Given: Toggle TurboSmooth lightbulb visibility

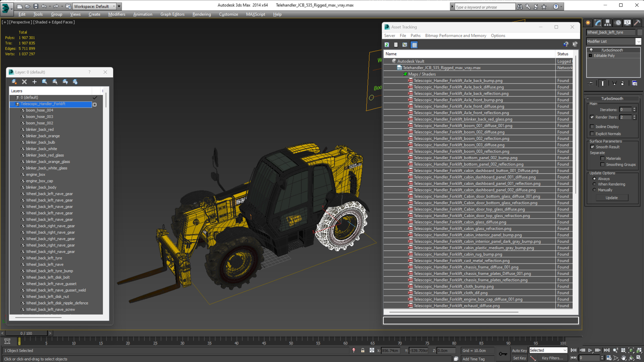Looking at the screenshot, I should [591, 50].
